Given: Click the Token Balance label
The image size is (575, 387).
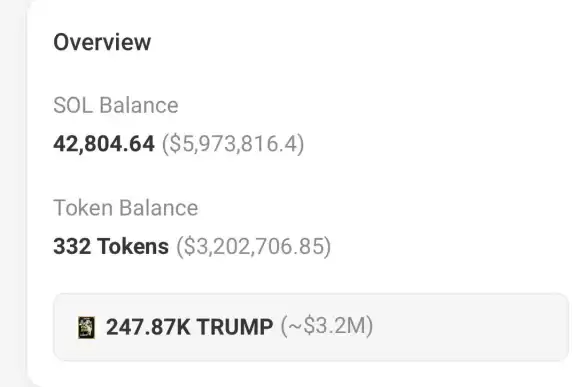Looking at the screenshot, I should click(x=126, y=208).
